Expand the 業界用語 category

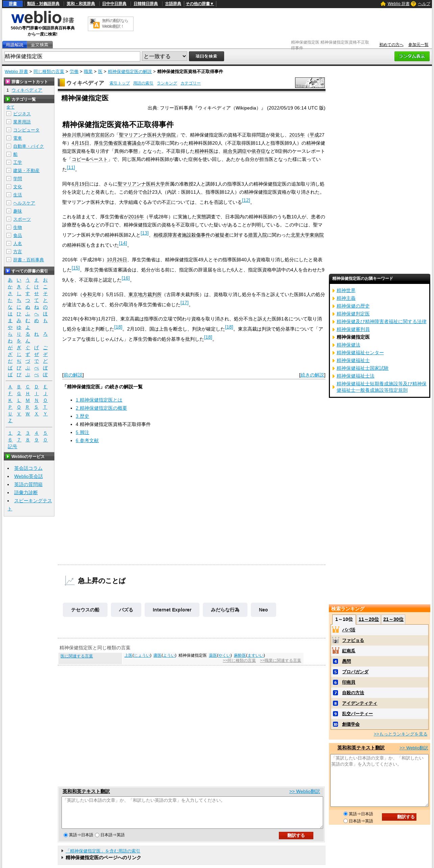(x=9, y=122)
